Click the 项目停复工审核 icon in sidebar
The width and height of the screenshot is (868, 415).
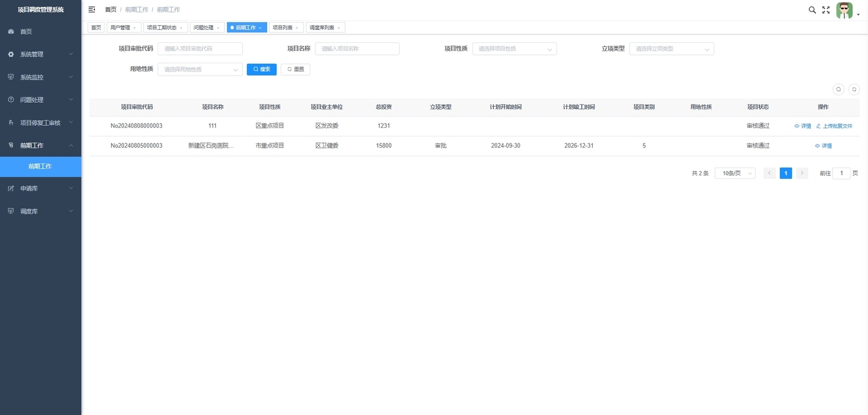11,123
